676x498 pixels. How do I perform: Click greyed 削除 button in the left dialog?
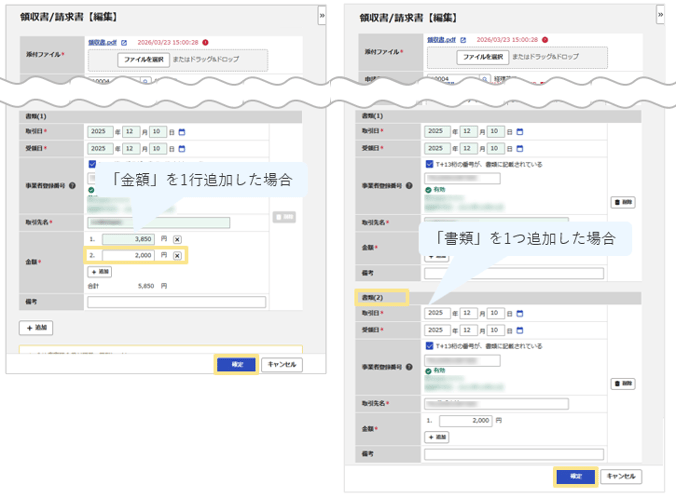click(x=284, y=217)
